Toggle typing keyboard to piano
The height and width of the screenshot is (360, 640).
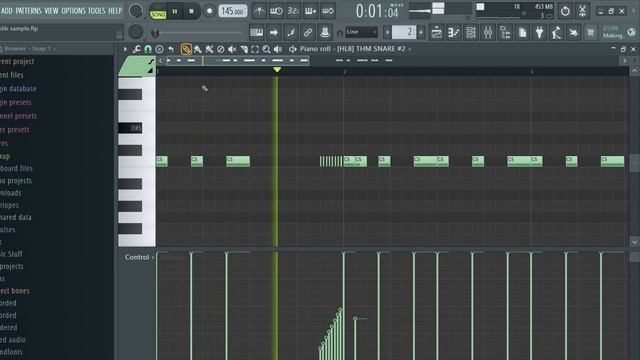(x=256, y=32)
